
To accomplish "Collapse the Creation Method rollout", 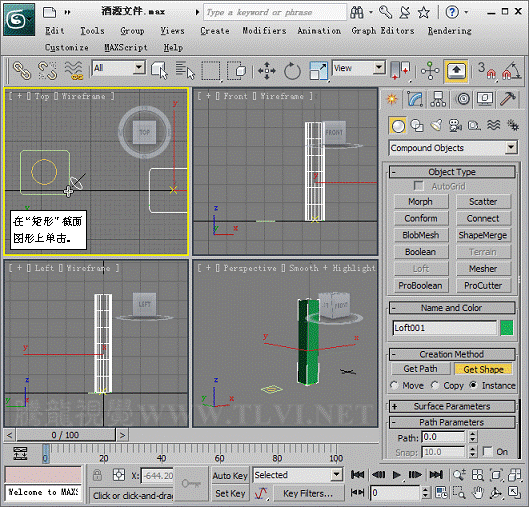I will (452, 354).
